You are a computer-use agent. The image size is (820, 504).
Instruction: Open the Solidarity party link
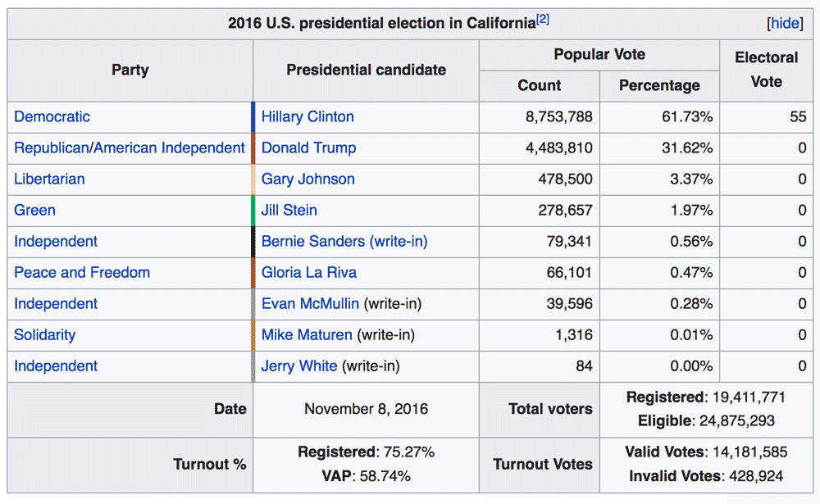(44, 335)
